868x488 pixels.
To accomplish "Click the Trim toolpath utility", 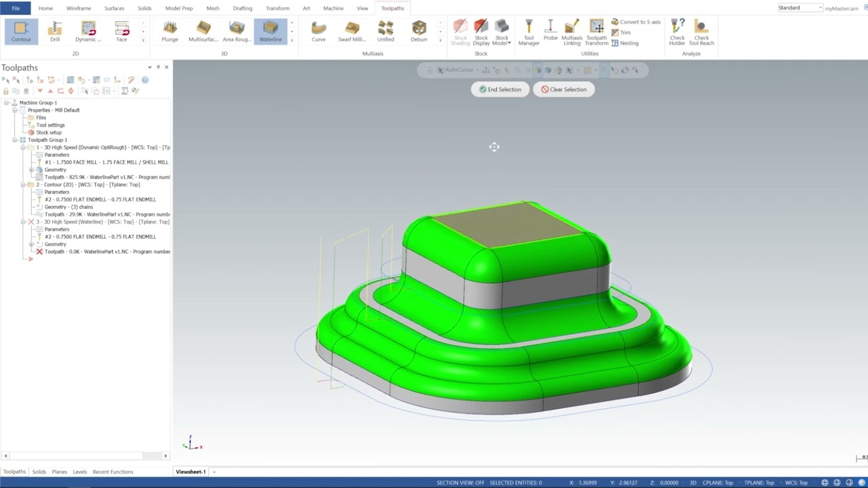I will [x=621, y=33].
